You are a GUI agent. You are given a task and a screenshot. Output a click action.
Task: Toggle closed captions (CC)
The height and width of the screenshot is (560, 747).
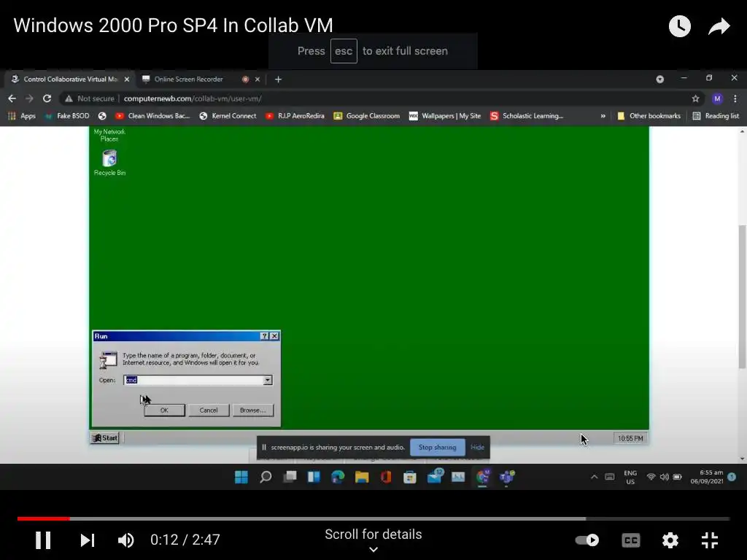(x=631, y=540)
